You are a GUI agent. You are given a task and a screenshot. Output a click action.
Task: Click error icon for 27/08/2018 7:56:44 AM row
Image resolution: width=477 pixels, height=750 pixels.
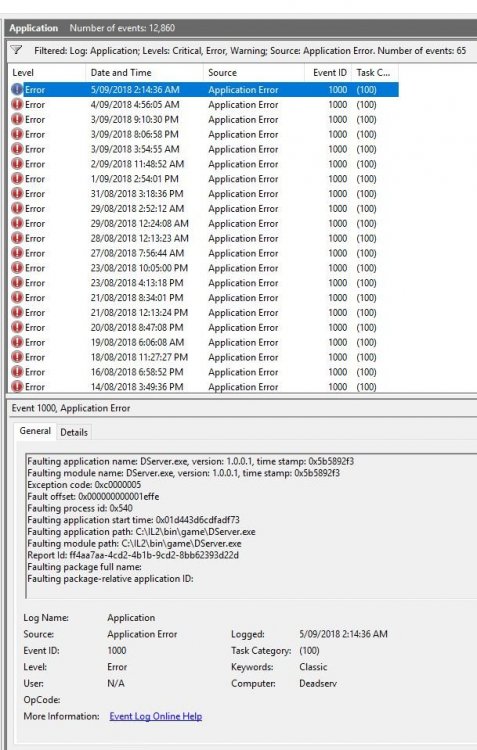coord(17,253)
